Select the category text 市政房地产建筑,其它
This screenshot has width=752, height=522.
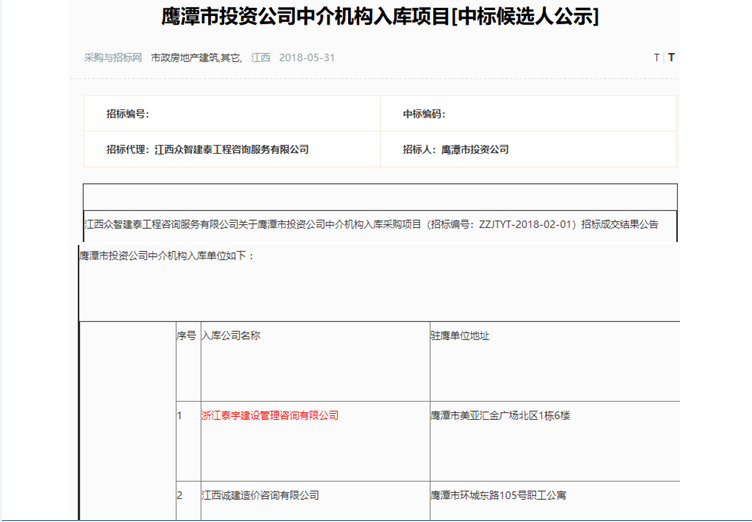click(x=196, y=58)
